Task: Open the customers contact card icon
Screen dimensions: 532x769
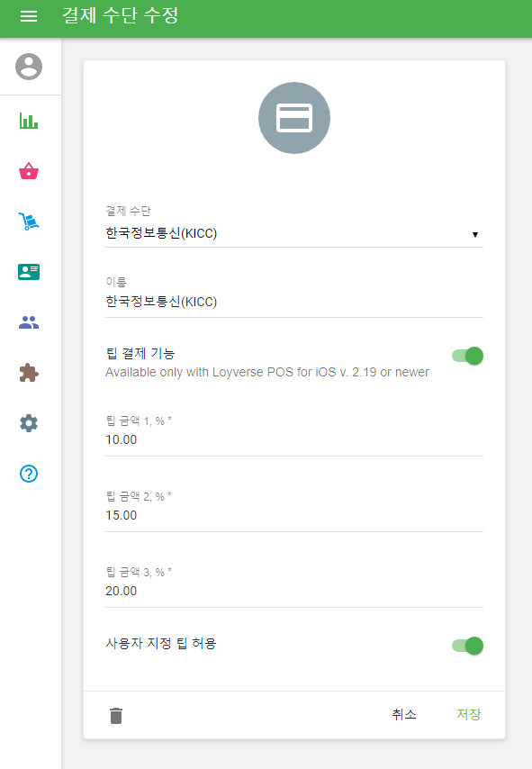Action: 29,272
